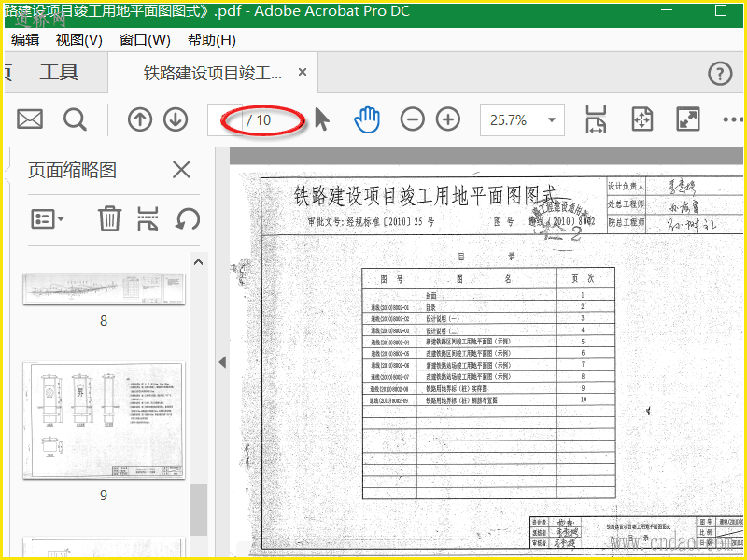Close the 铁路建设项目竣工 document tab

[x=302, y=73]
